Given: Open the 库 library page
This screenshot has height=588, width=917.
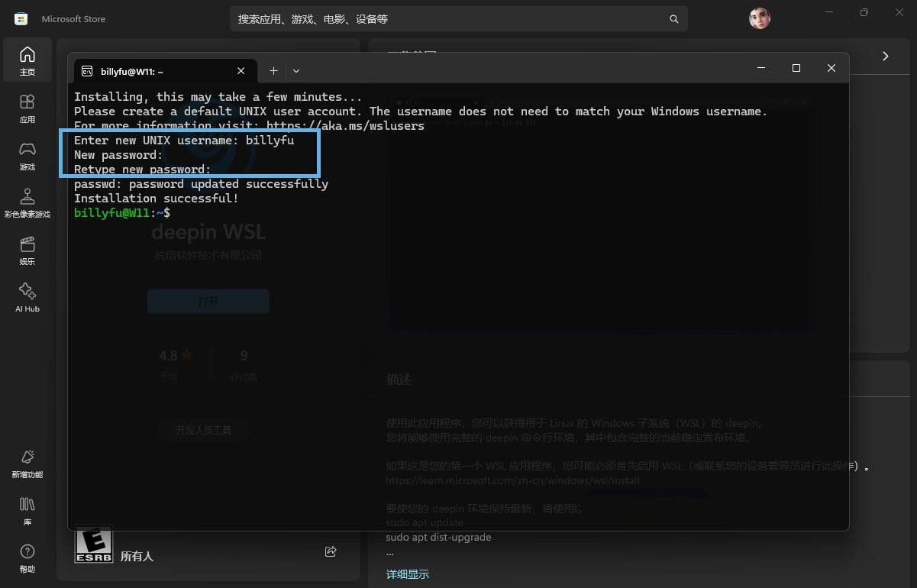Looking at the screenshot, I should coord(27,511).
